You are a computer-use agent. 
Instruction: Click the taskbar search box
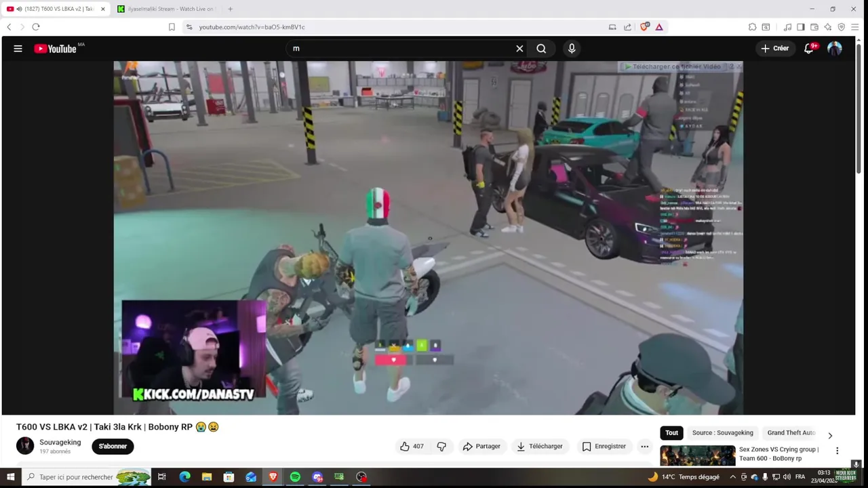coord(86,477)
